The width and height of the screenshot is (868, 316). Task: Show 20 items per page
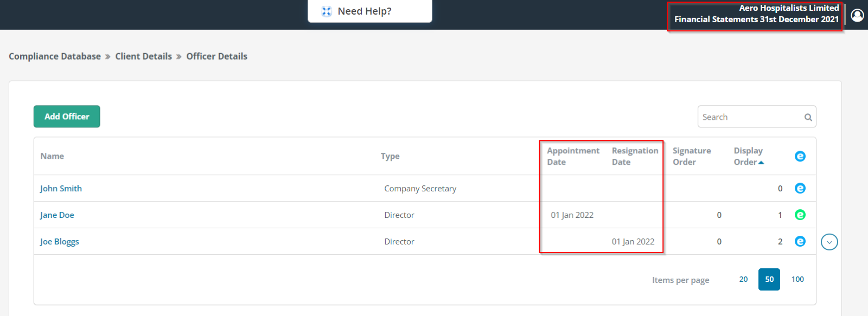click(743, 279)
